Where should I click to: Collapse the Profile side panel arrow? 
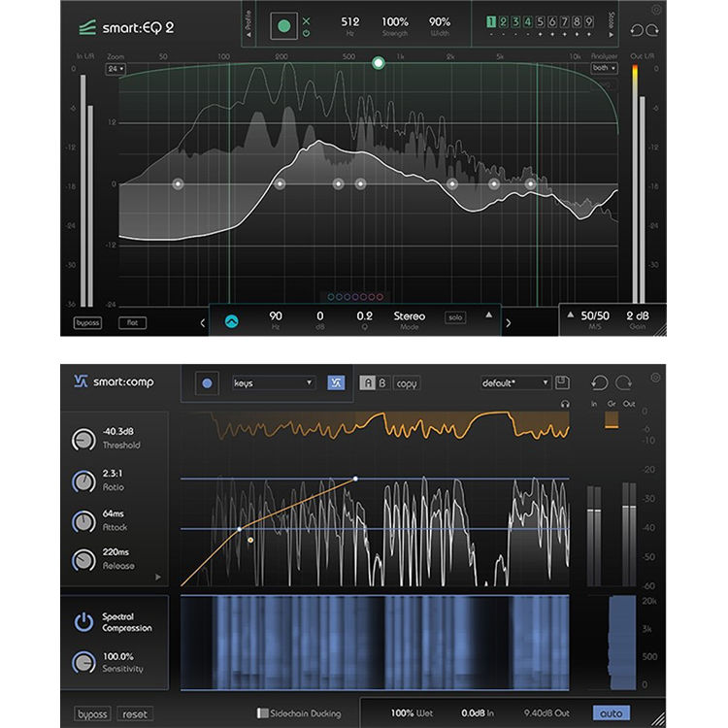point(248,34)
